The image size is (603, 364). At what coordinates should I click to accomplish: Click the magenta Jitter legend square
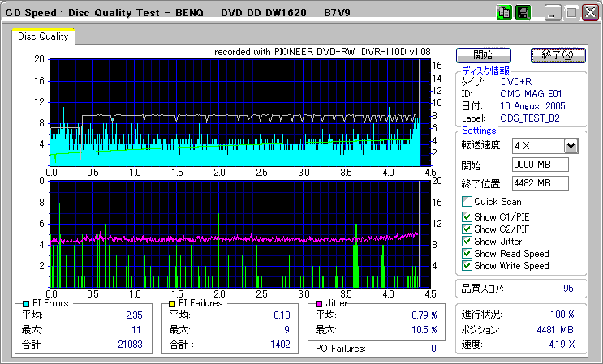(320, 303)
